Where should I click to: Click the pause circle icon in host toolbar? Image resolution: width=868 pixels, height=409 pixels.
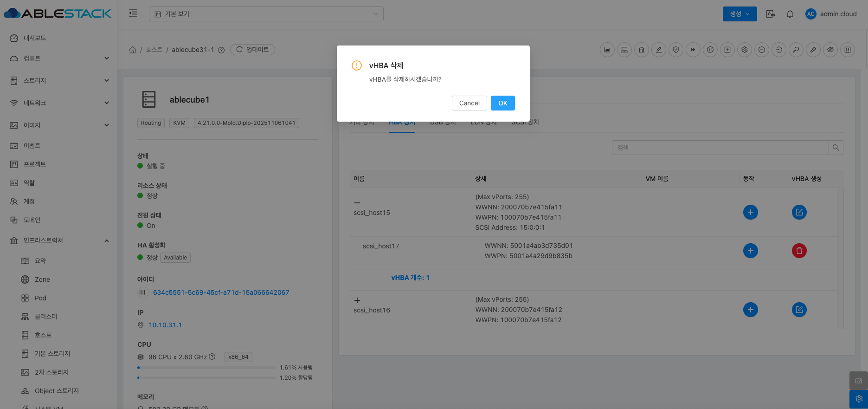click(710, 50)
